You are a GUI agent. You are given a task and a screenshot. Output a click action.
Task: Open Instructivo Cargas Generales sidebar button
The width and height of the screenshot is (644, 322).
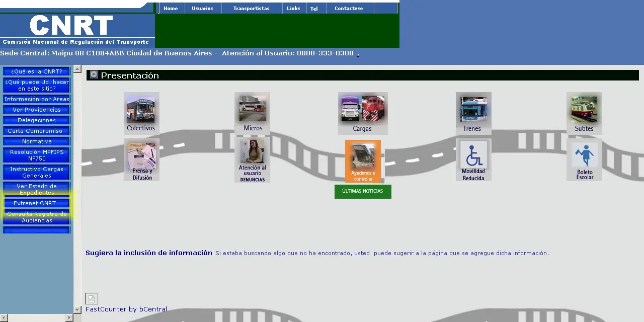36,172
